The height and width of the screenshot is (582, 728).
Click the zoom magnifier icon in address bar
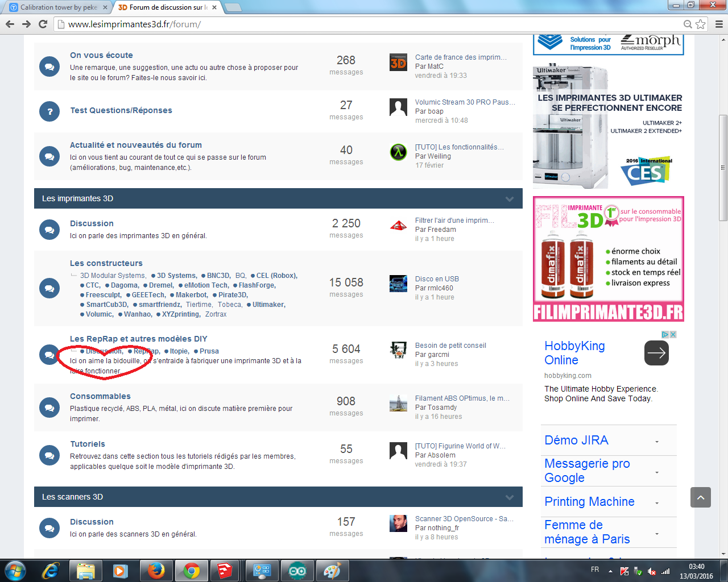(x=688, y=24)
